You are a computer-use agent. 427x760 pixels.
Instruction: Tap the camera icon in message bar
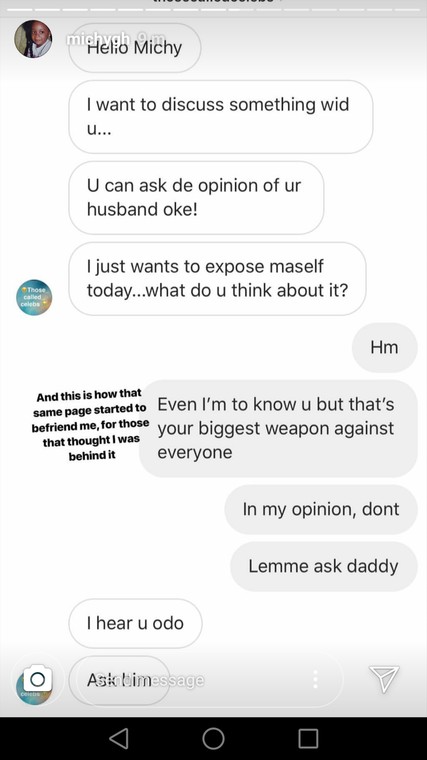37,679
